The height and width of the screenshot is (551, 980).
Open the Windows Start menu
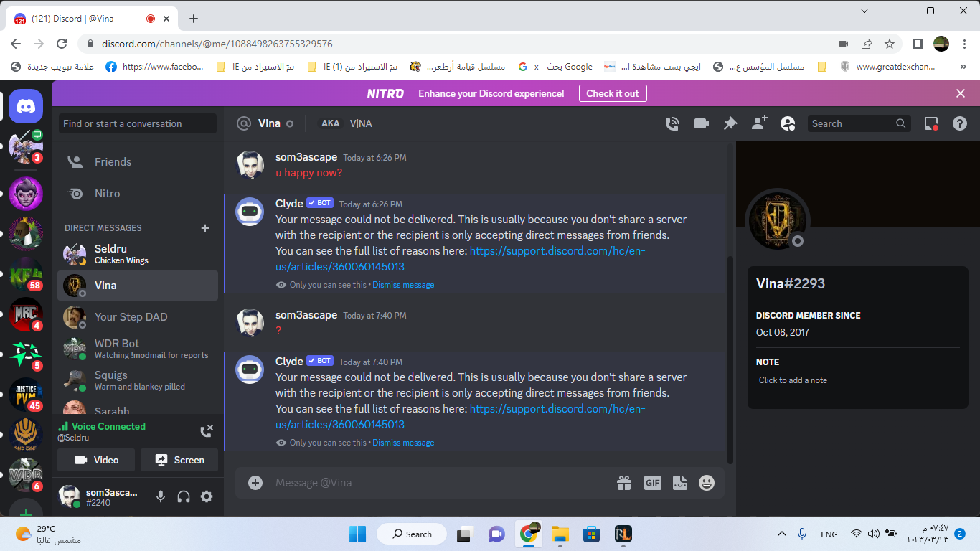[357, 534]
